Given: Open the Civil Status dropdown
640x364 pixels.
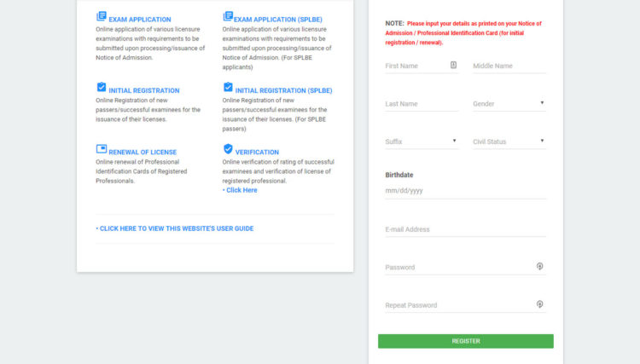Looking at the screenshot, I should click(509, 141).
